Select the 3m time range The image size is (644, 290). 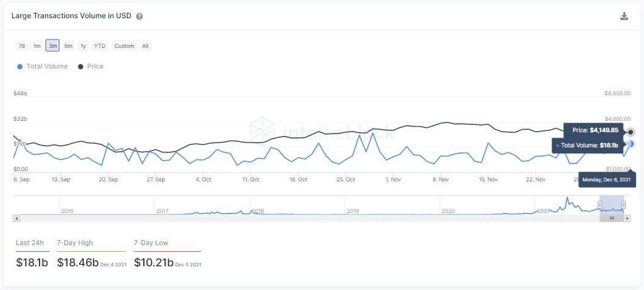point(53,46)
